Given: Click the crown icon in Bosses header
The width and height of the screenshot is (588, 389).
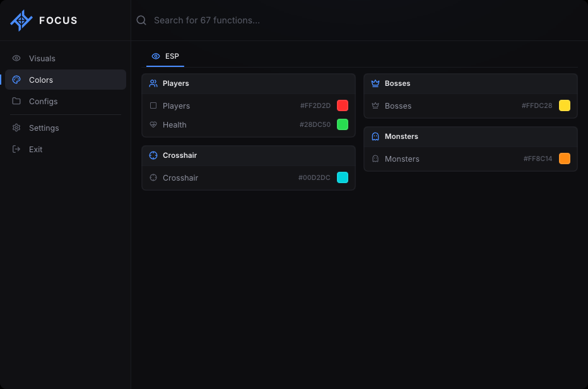Looking at the screenshot, I should pyautogui.click(x=375, y=83).
